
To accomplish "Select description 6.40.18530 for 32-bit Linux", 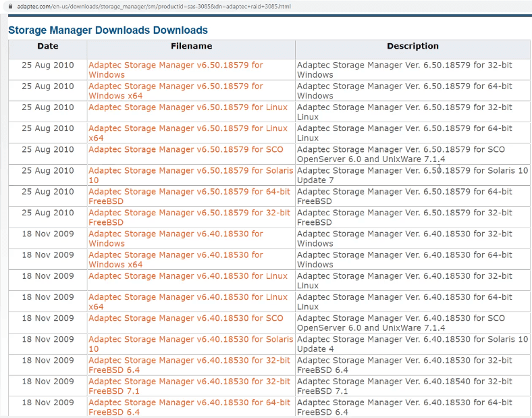I will 404,281.
